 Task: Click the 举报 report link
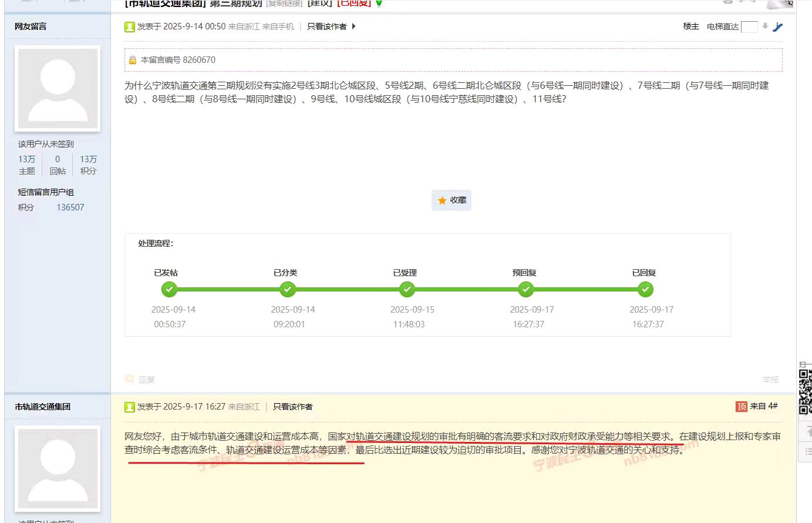coord(770,380)
